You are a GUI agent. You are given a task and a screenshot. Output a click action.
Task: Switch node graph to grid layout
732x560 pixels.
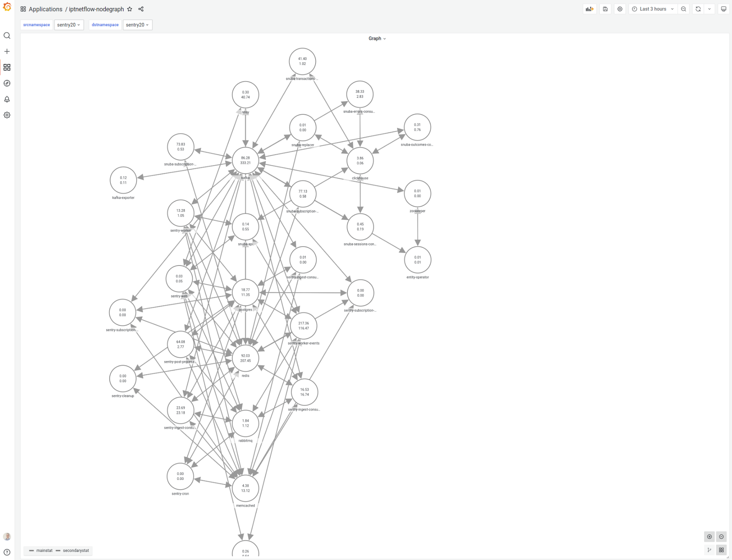[x=721, y=550]
